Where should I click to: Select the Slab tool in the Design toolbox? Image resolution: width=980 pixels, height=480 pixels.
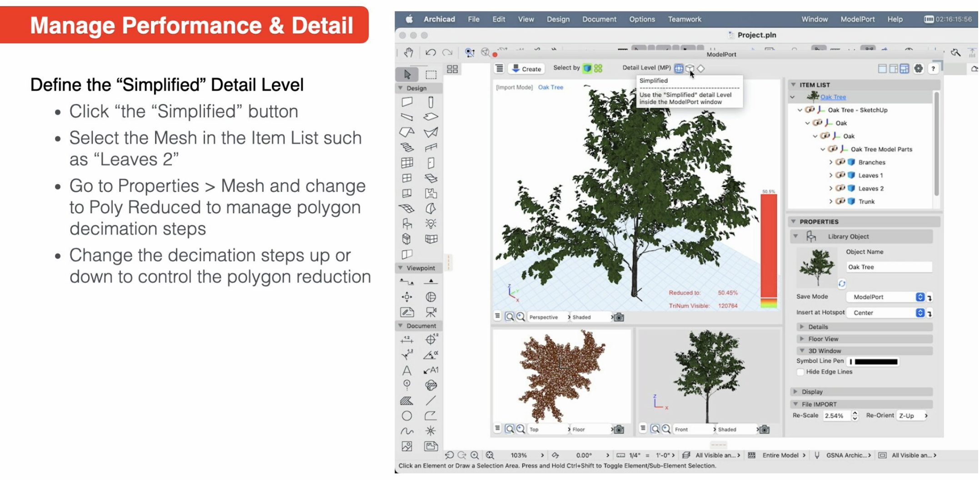[431, 117]
